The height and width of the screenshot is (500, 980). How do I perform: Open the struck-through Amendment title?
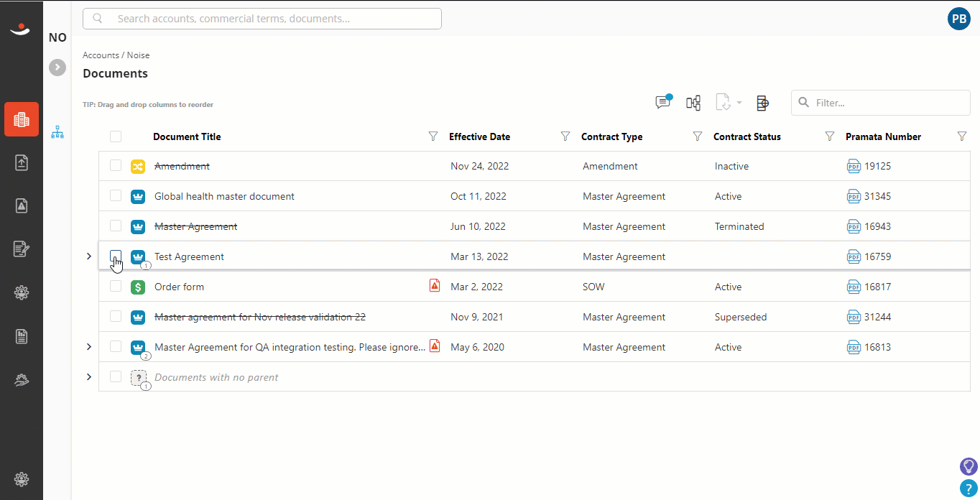point(182,166)
